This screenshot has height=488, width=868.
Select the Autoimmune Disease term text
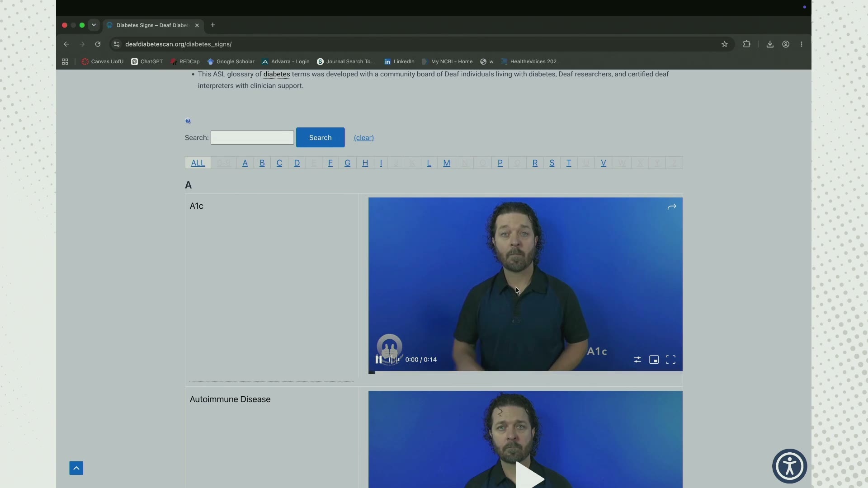[x=230, y=399]
